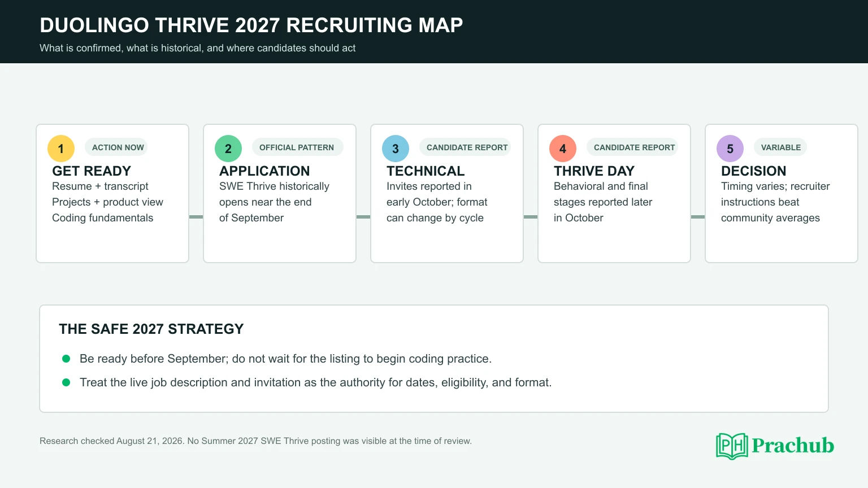Click the 'community averages' line

pyautogui.click(x=770, y=218)
